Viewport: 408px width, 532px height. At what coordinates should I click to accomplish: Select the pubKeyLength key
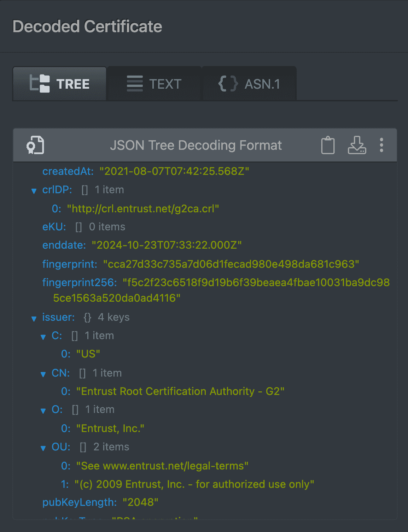(x=79, y=502)
